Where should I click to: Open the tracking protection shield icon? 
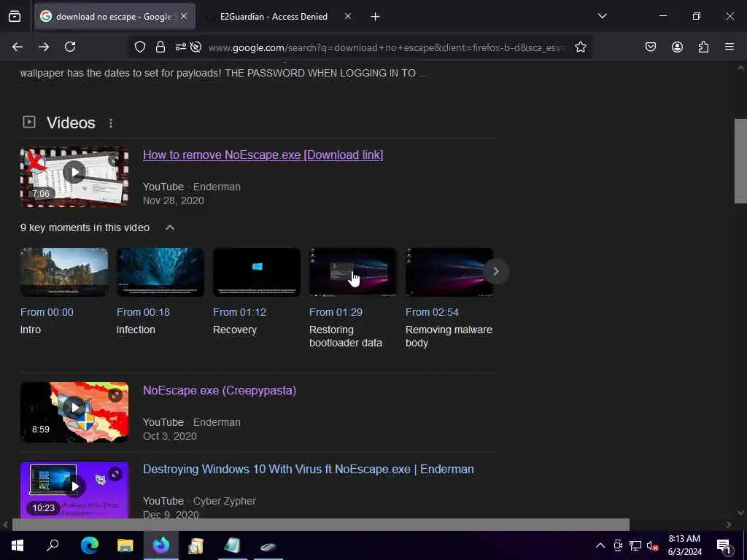139,47
